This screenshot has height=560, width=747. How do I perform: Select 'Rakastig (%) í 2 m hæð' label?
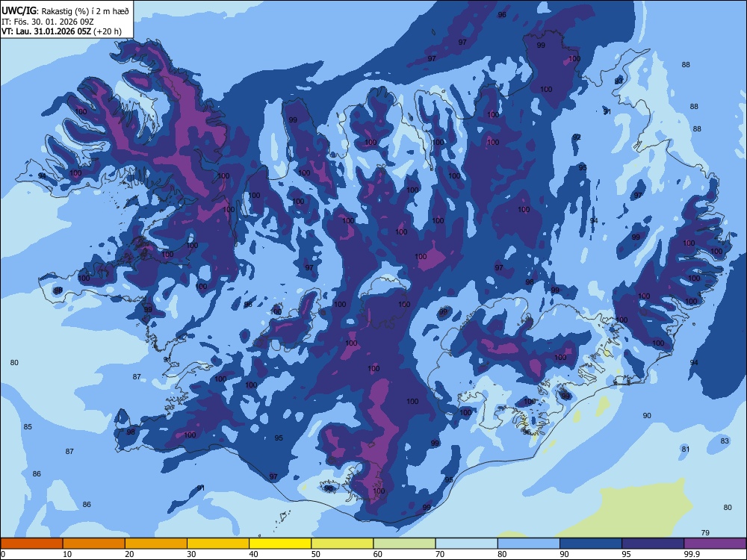click(85, 11)
